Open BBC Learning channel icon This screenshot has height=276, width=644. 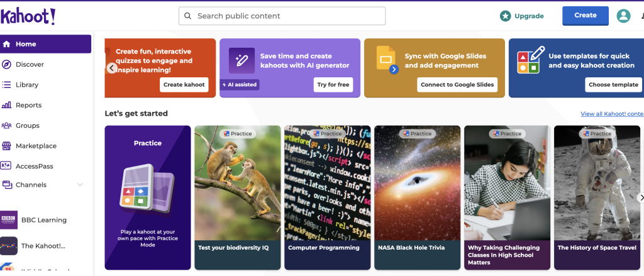coord(9,220)
